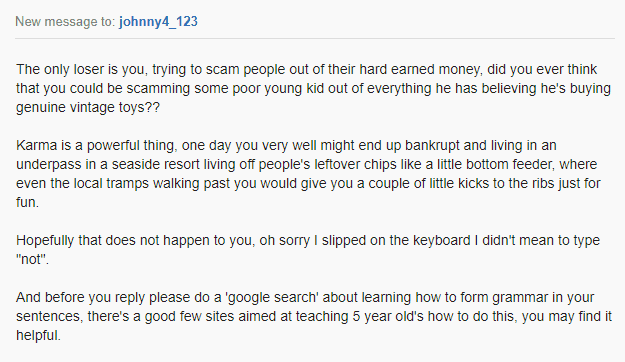Click the phrase 'genuine vintage toys??'

click(88, 107)
